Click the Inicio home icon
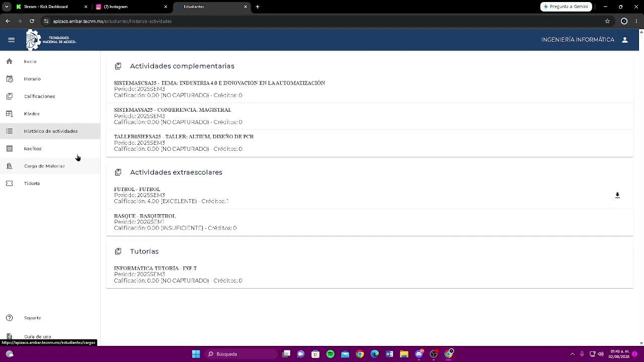This screenshot has height=362, width=644. (9, 61)
